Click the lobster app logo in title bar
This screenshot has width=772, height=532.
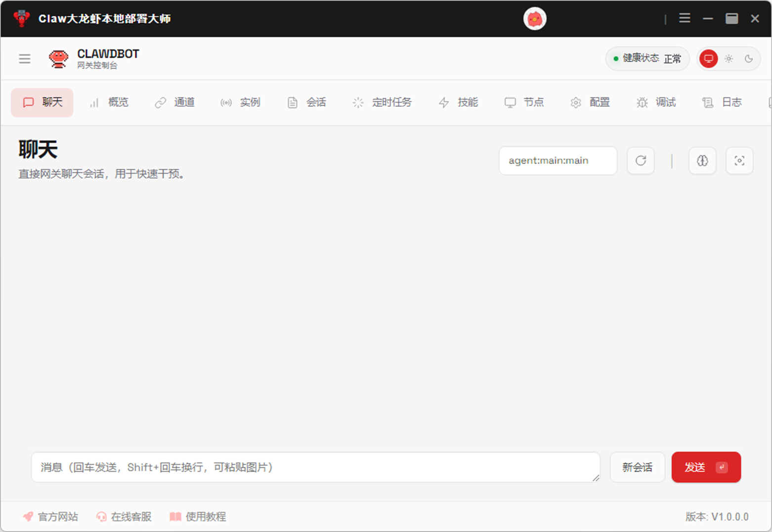[21, 18]
